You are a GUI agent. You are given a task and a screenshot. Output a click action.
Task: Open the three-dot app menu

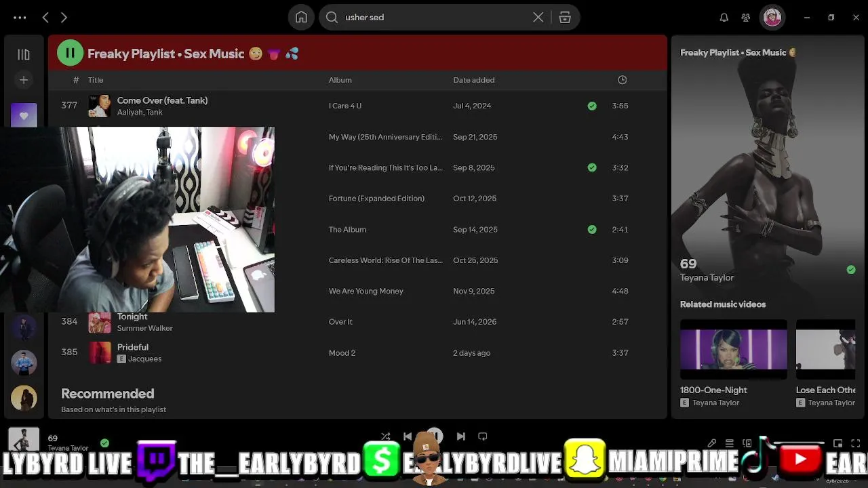pyautogui.click(x=20, y=18)
